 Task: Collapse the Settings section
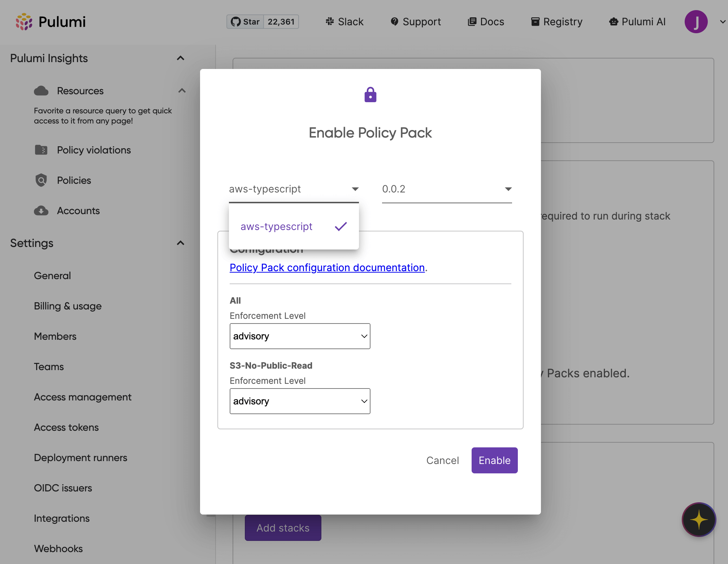(181, 243)
